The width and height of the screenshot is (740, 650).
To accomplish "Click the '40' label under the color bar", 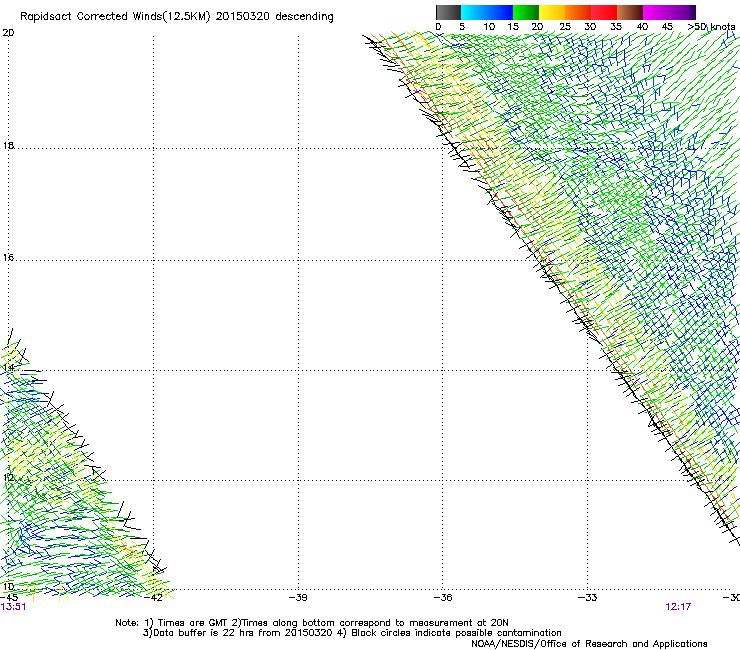I will pyautogui.click(x=642, y=27).
